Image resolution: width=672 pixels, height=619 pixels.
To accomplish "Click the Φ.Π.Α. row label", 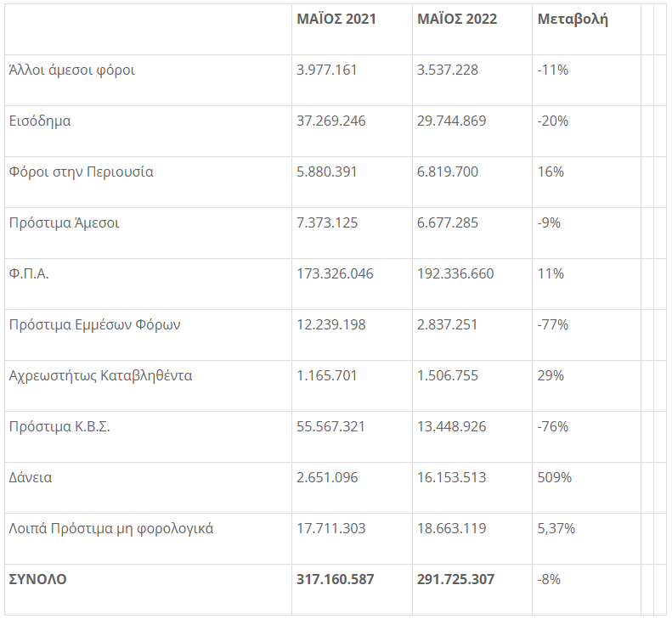I will (29, 273).
